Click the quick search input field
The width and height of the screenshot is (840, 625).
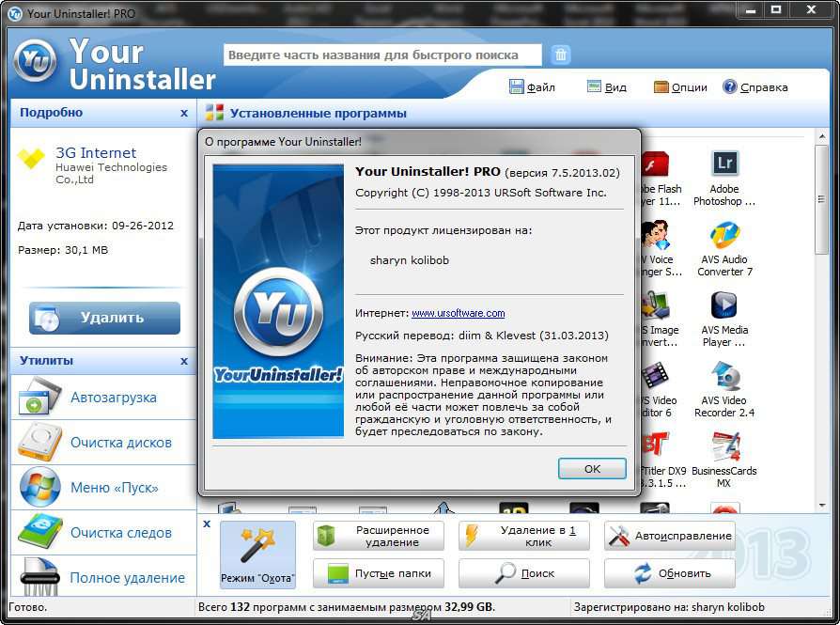click(382, 55)
